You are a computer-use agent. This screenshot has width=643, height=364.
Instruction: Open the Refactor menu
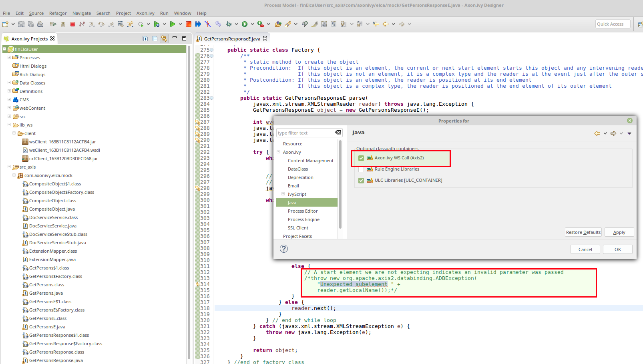[x=58, y=13]
